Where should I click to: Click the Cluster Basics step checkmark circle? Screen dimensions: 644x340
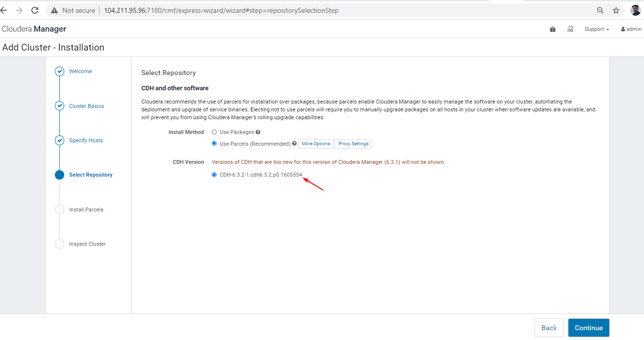[x=59, y=106]
